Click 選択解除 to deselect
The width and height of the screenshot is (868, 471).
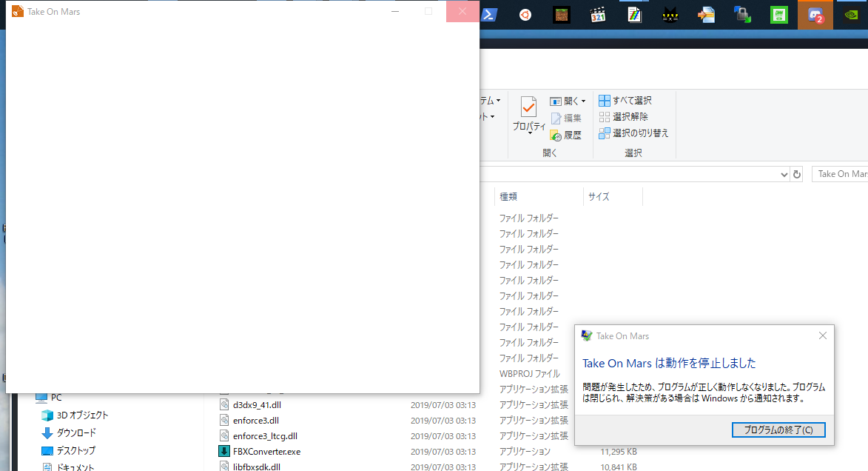point(623,117)
